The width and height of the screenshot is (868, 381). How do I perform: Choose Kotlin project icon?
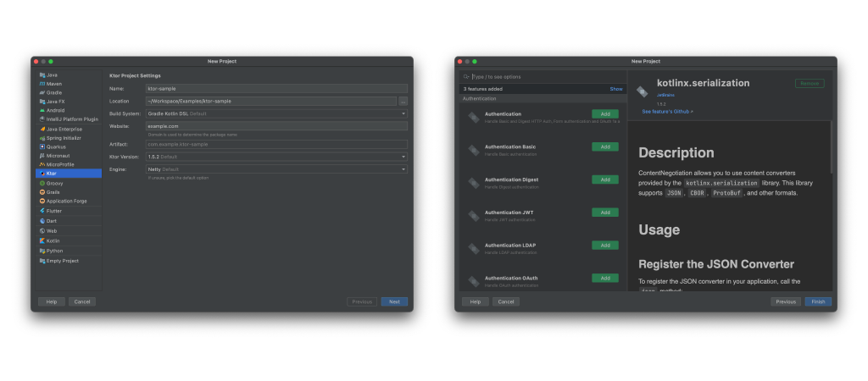tap(42, 241)
